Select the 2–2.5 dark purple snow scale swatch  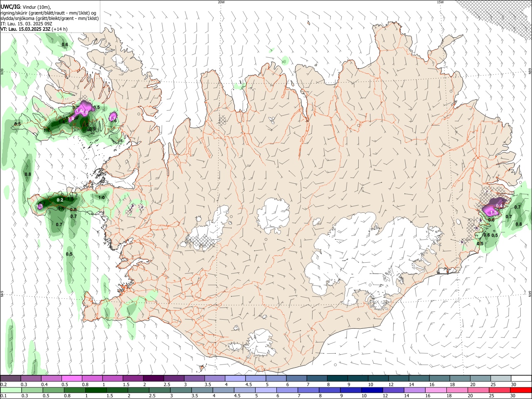(x=153, y=378)
